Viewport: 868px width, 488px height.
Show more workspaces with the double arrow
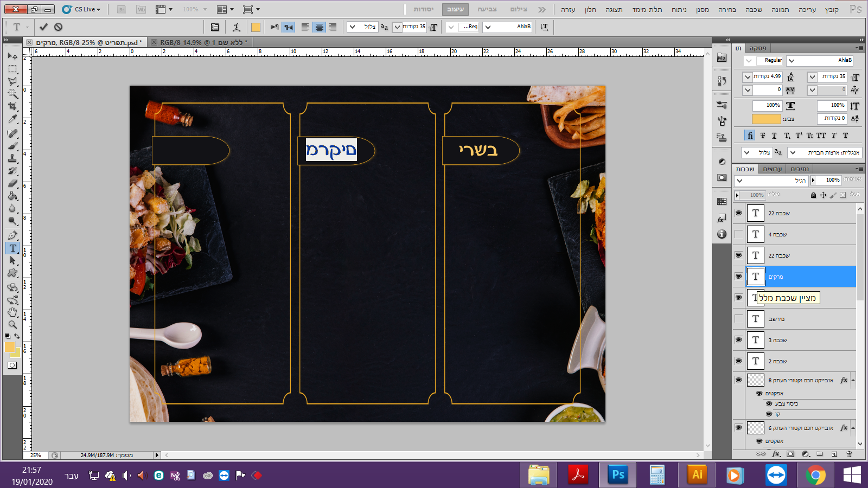[542, 9]
